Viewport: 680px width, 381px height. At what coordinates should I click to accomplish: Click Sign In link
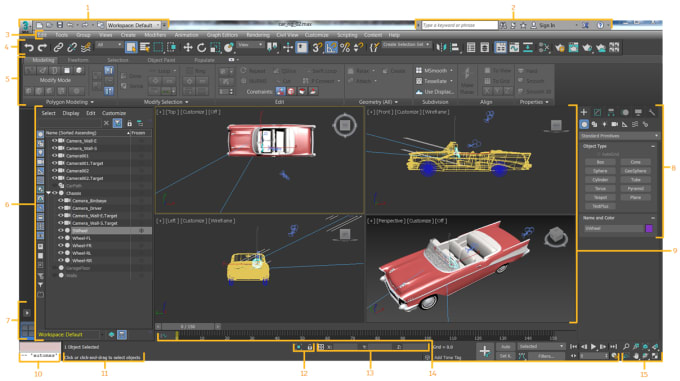coord(547,25)
